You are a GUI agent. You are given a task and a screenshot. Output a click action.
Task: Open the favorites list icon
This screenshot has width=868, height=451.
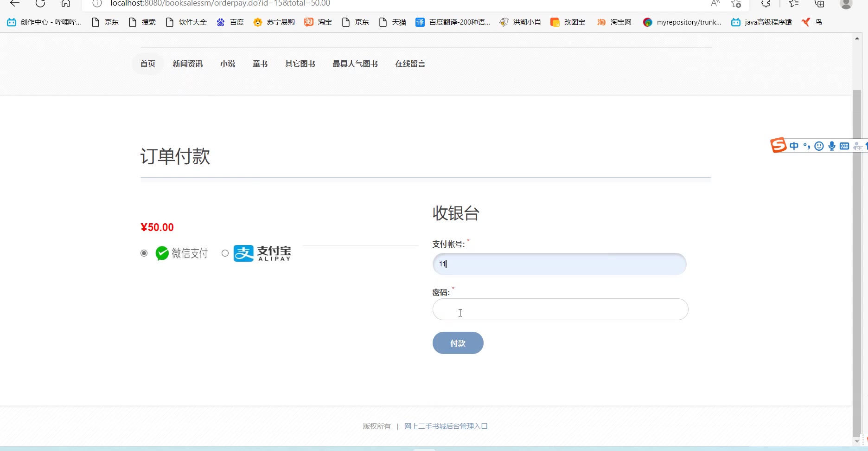pyautogui.click(x=794, y=3)
